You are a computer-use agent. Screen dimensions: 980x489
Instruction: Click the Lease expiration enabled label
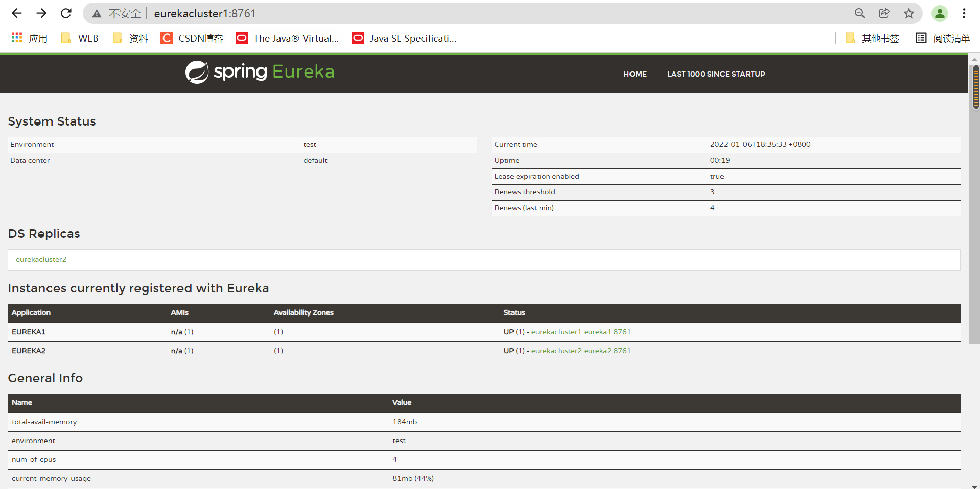536,176
